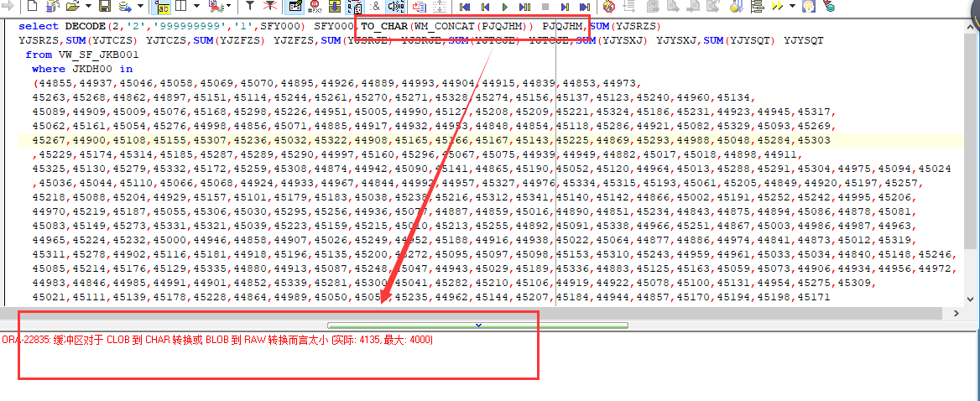The image size is (980, 401).
Task: Click the 'WM_CONCAT' function name
Action: (x=442, y=26)
